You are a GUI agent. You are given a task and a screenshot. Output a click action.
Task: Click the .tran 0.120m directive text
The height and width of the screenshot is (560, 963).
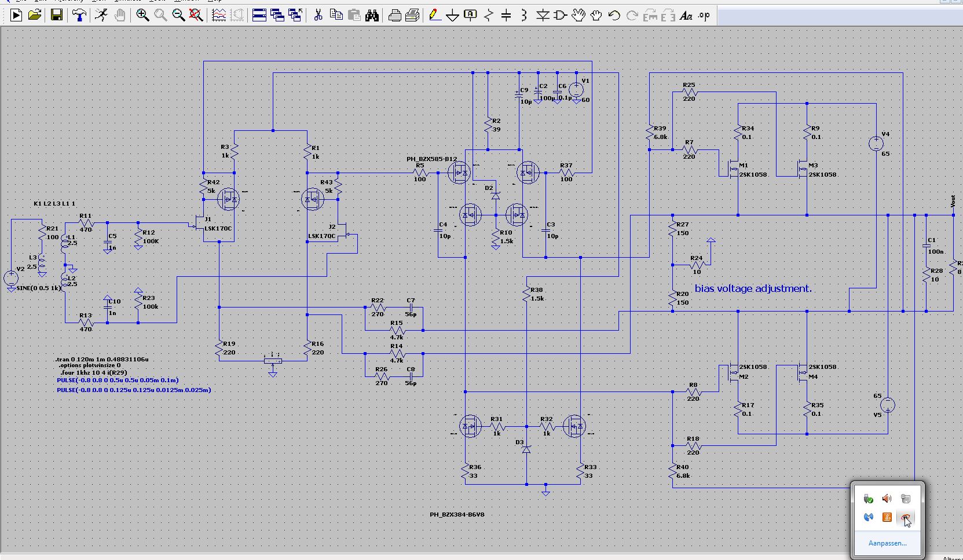point(102,360)
